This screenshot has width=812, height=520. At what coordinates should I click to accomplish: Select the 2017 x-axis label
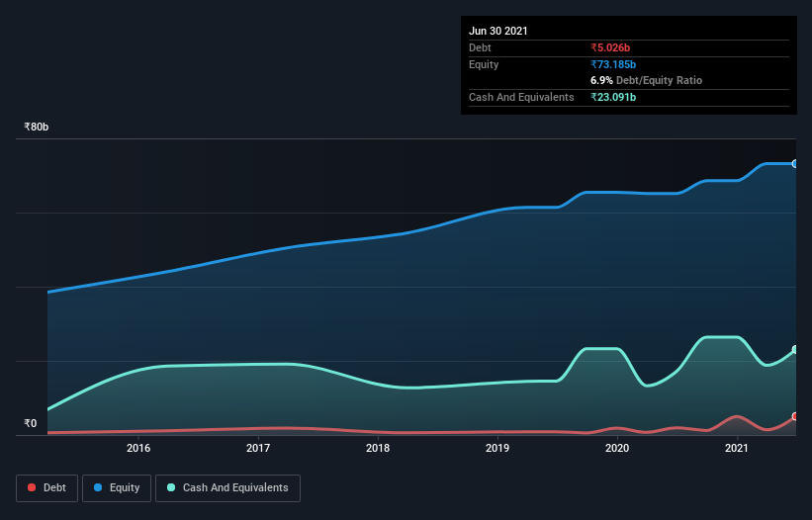[x=258, y=448]
